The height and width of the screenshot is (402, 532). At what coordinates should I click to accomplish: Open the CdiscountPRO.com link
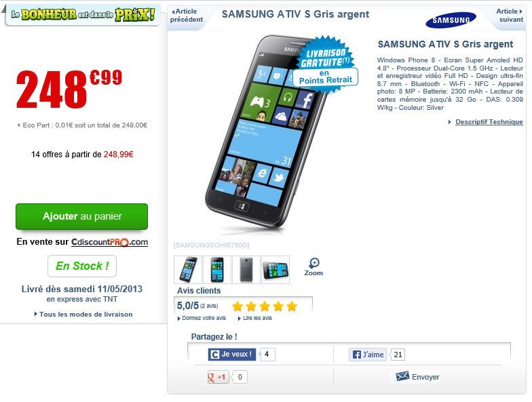point(110,242)
